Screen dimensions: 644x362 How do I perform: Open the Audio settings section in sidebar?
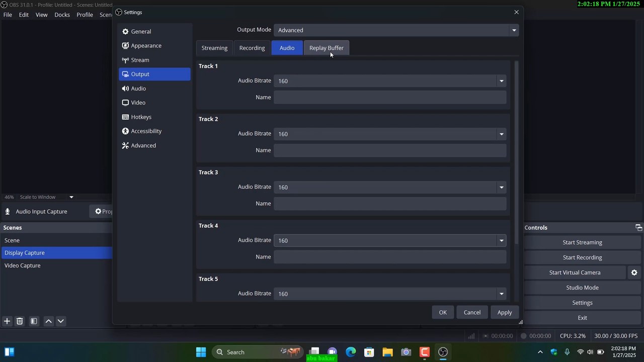point(154,88)
